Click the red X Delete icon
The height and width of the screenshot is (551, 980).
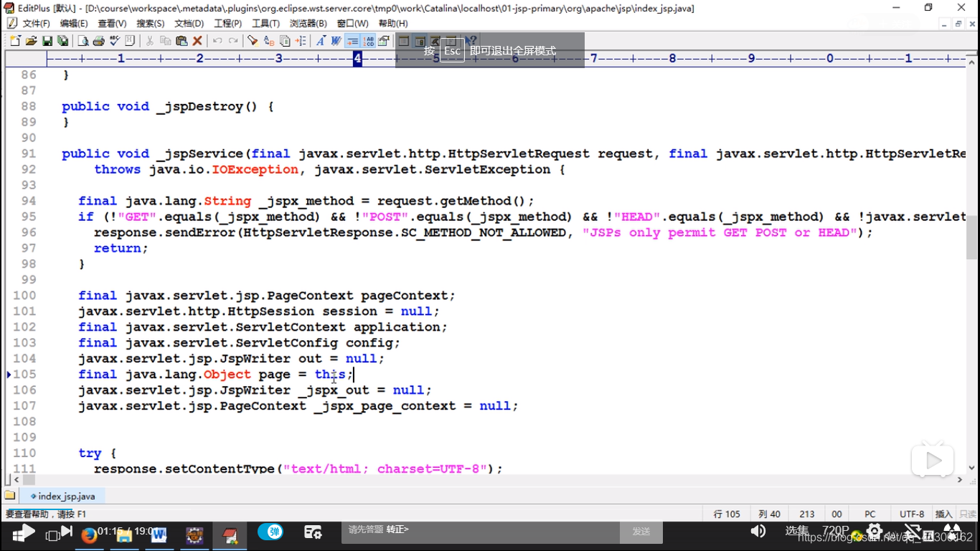coord(197,41)
